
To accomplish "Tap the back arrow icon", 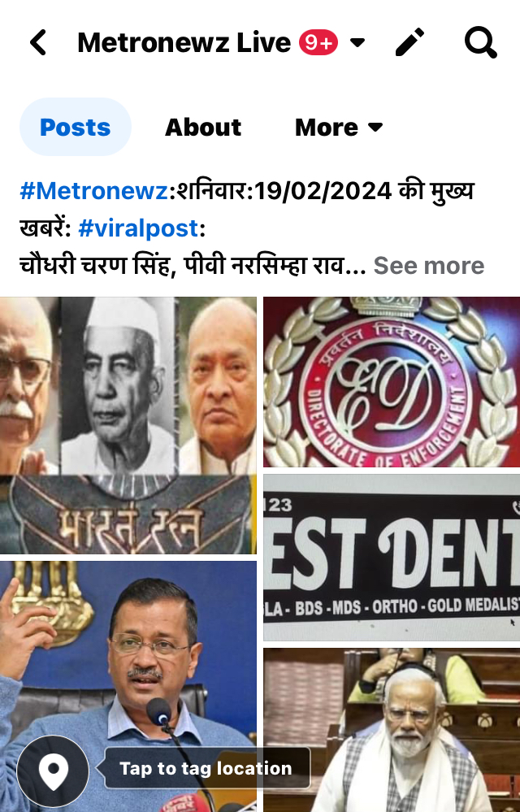I will pyautogui.click(x=38, y=42).
